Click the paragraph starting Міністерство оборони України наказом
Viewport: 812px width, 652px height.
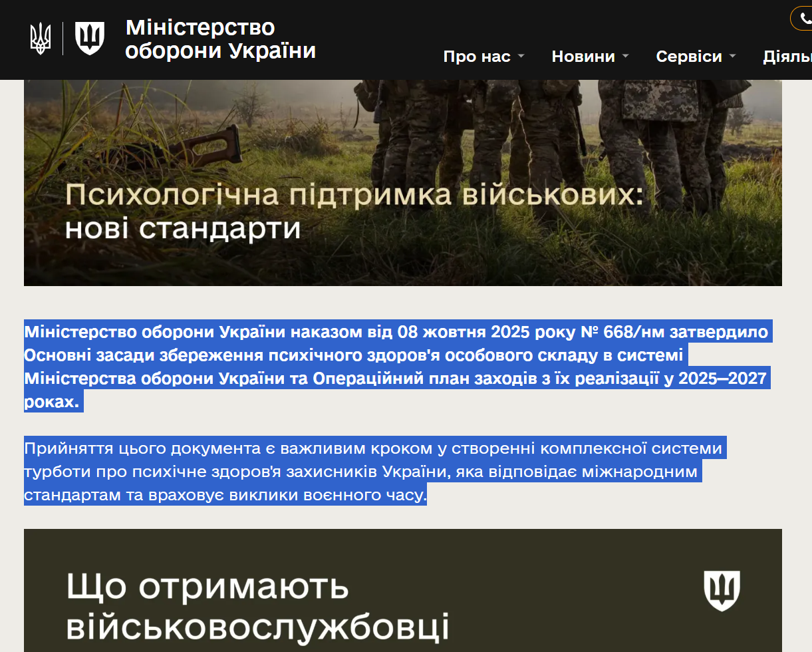tap(397, 367)
